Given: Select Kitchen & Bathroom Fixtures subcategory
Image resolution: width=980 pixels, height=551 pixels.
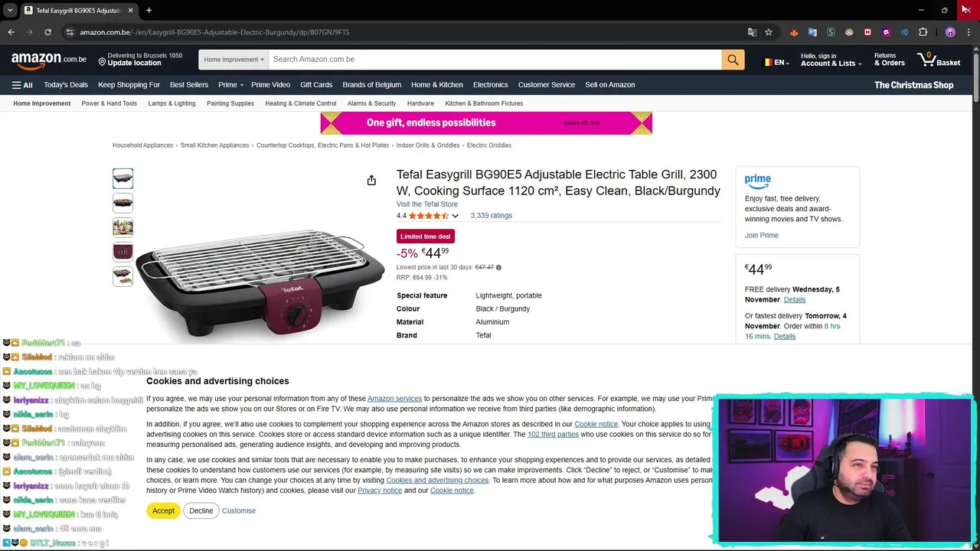Looking at the screenshot, I should pos(484,103).
